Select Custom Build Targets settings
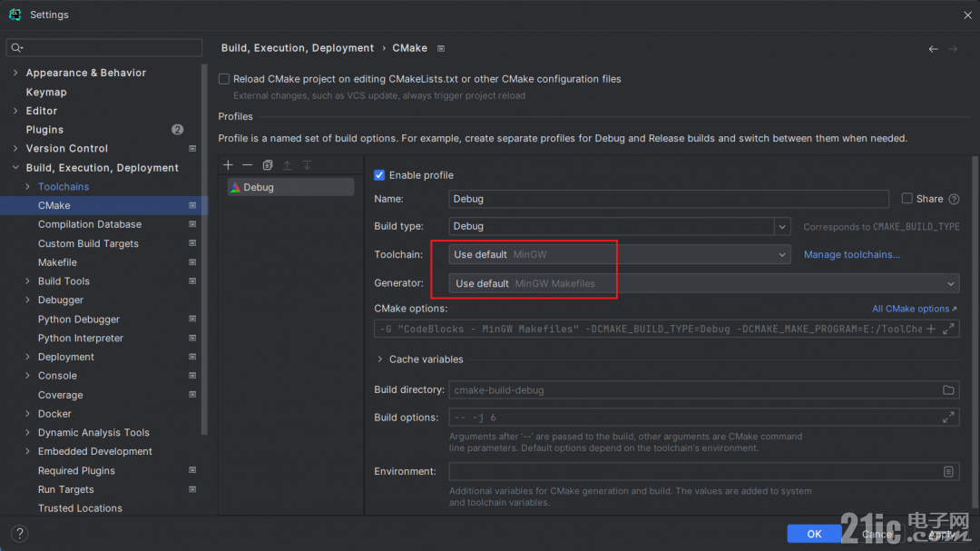 click(88, 244)
